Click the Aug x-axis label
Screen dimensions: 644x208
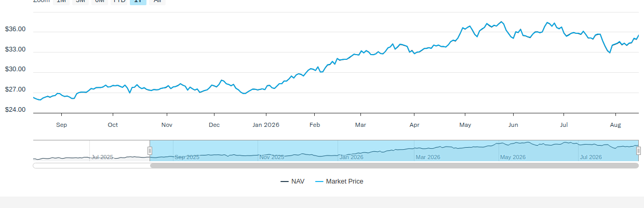coord(615,125)
